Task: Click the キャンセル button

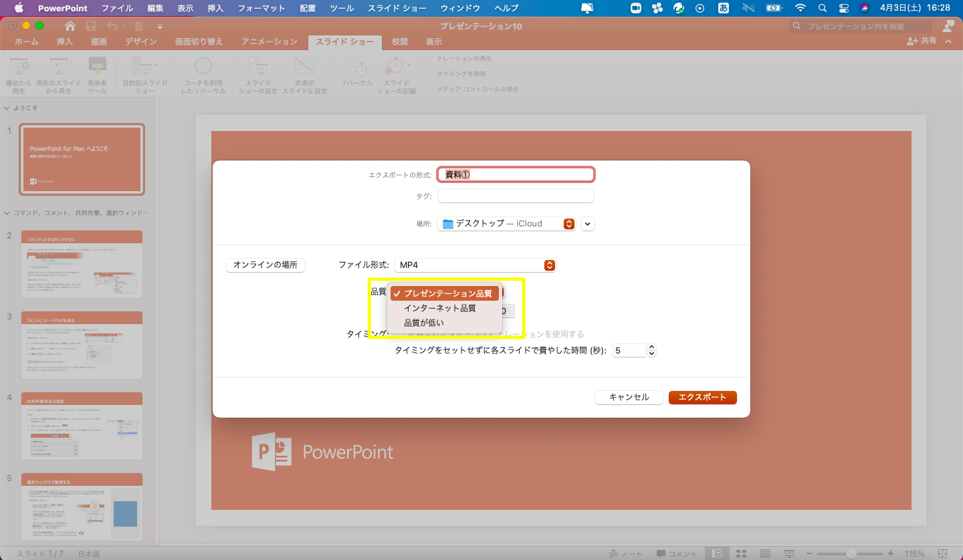Action: [629, 397]
